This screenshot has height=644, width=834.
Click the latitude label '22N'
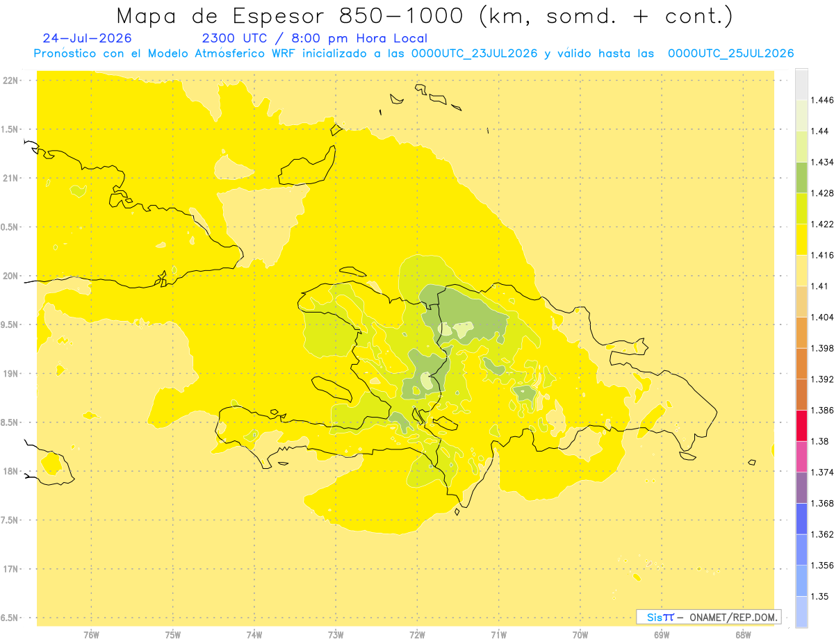(x=10, y=81)
